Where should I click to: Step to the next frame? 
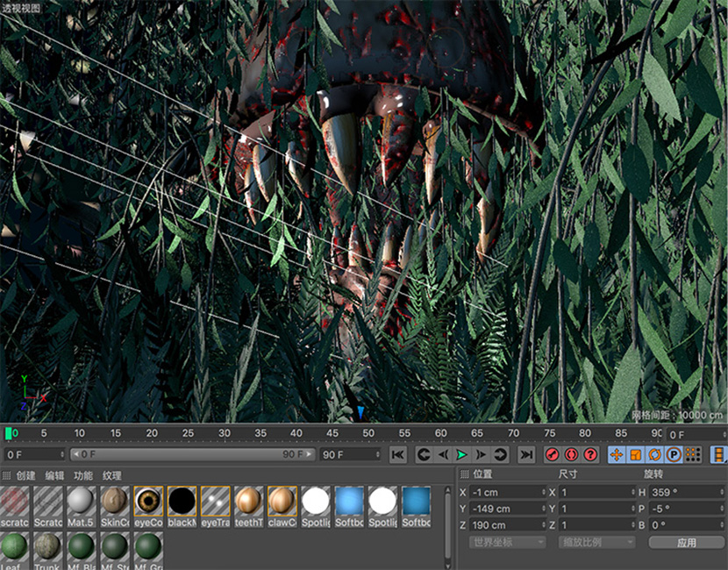(x=481, y=454)
